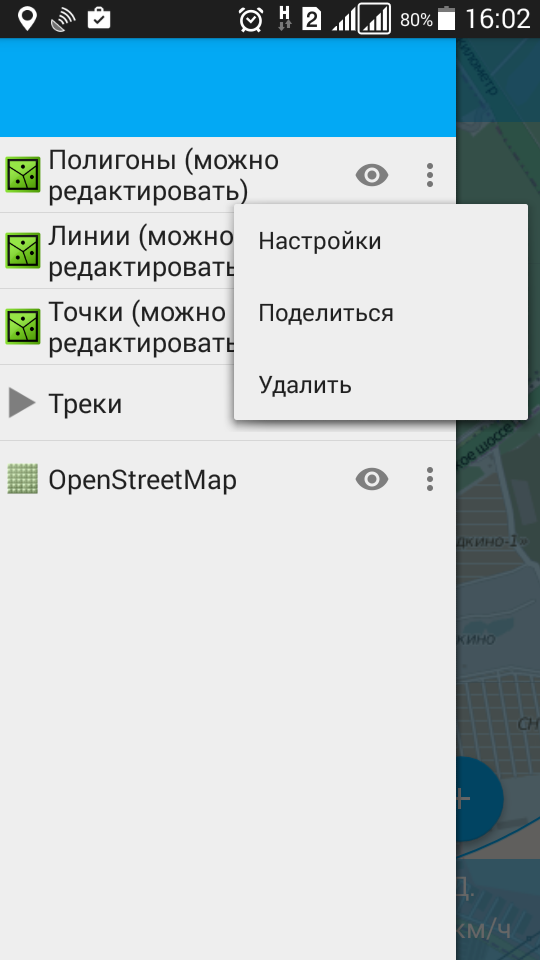Click the green vector icon of Полигоны
This screenshot has width=540, height=960.
[23, 174]
